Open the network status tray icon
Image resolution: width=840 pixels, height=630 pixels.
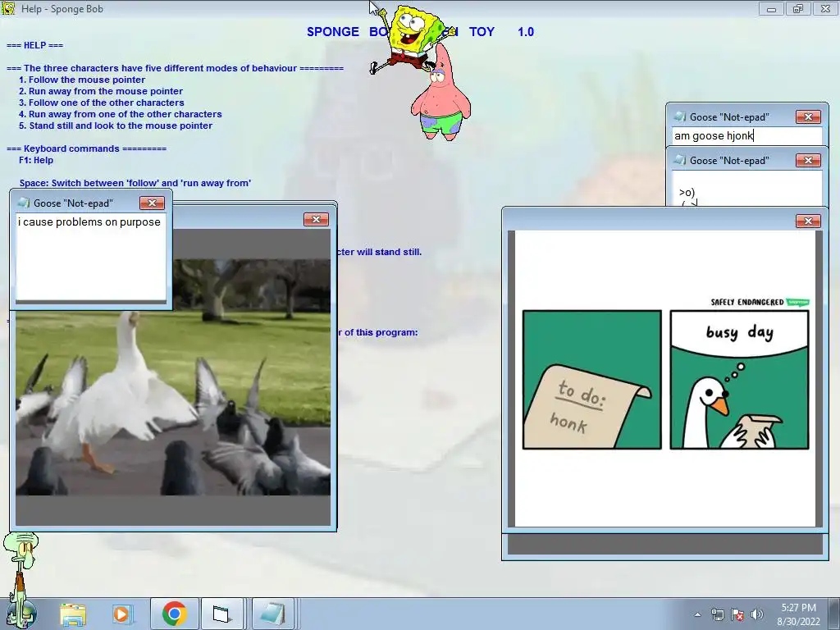tap(717, 614)
